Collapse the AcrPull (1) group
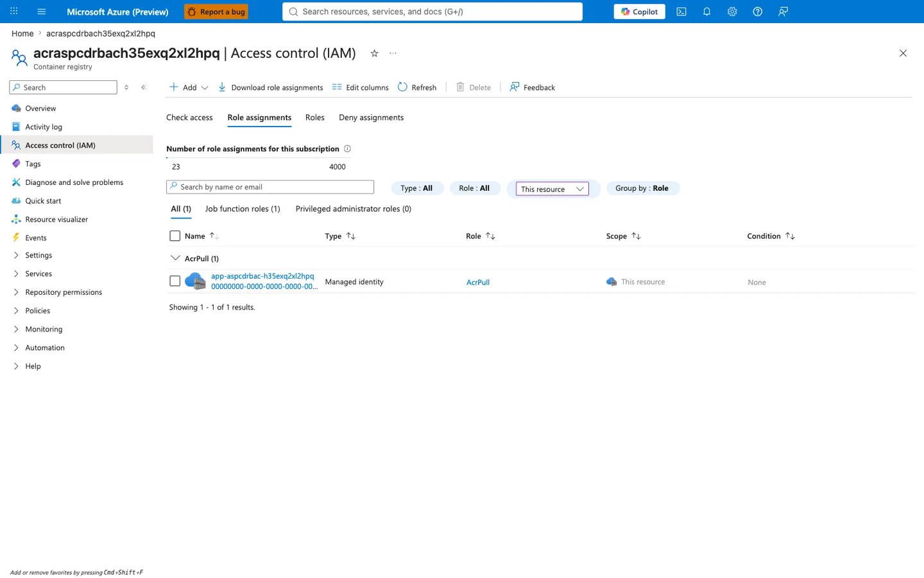 [x=175, y=258]
